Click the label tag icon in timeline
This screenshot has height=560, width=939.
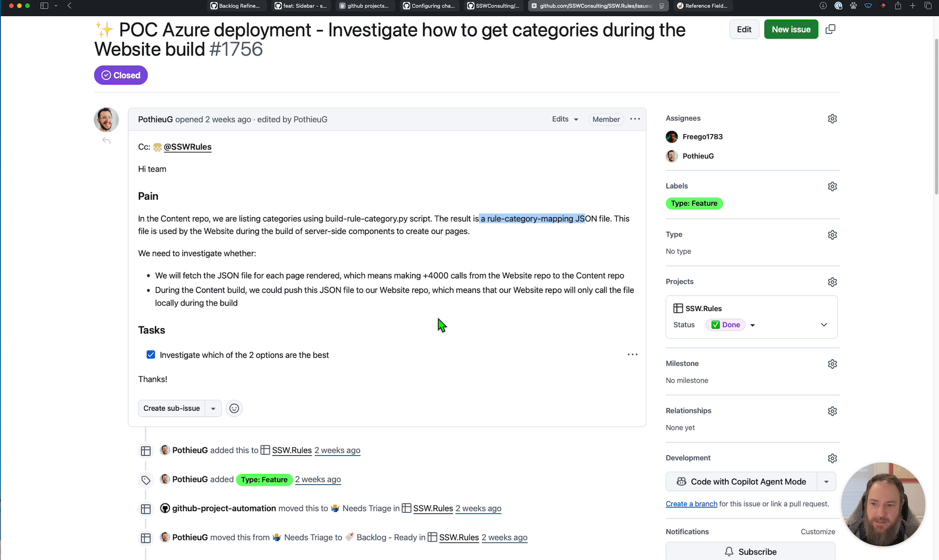coord(146,480)
